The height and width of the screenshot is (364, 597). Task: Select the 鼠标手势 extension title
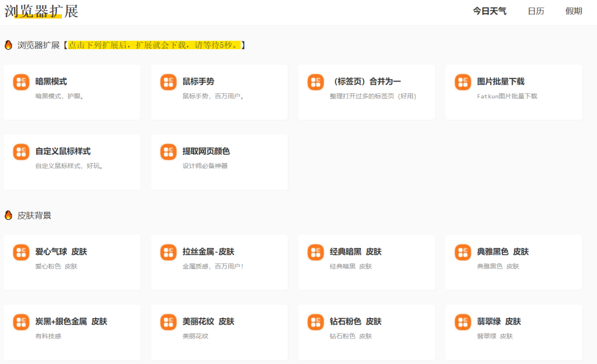[x=198, y=81]
